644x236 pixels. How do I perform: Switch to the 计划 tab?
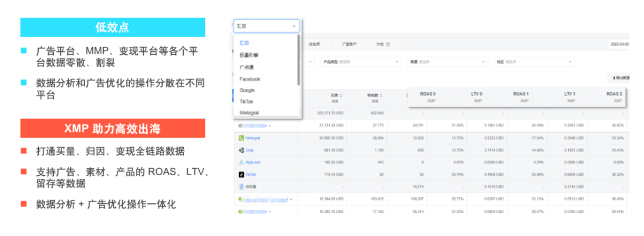click(x=380, y=44)
